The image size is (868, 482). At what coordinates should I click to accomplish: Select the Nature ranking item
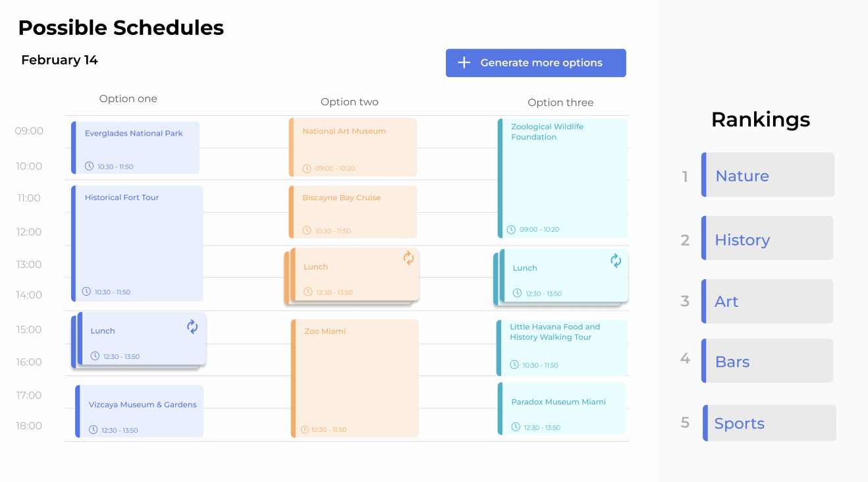coord(768,175)
